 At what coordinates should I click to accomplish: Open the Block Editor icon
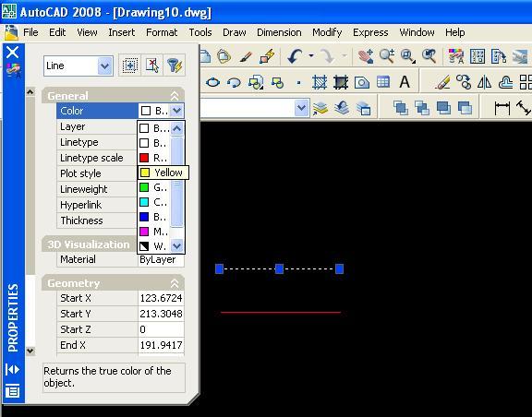pyautogui.click(x=267, y=56)
